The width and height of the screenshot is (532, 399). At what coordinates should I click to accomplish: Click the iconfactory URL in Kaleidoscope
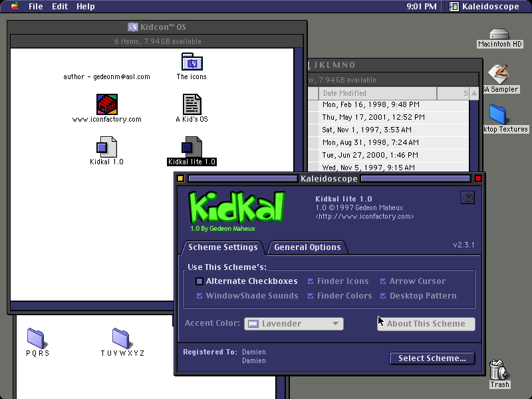(x=364, y=217)
